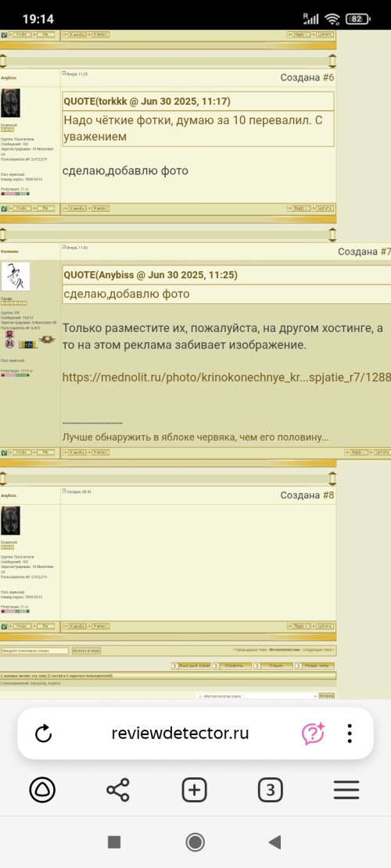Click Наверх button under post #6
This screenshot has width=391, height=868.
99,208
